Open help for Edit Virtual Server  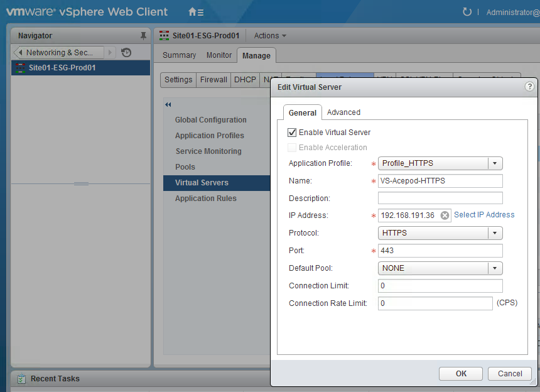tap(529, 87)
